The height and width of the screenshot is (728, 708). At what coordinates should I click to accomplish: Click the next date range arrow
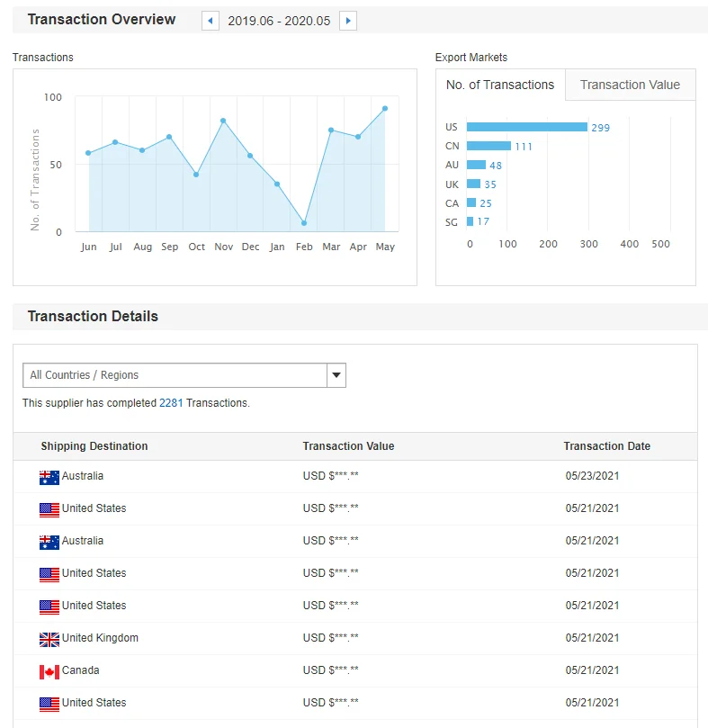coord(348,21)
